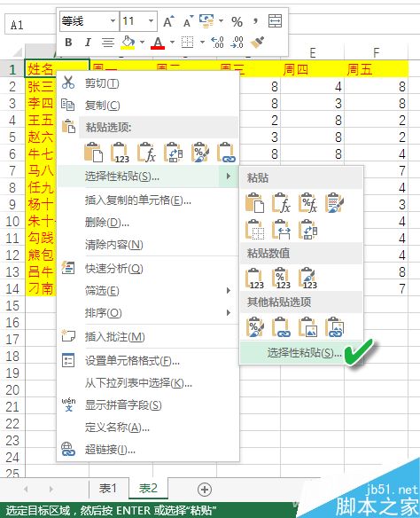Click values and number formatting icon
Screen dimensions: 420x518
click(281, 279)
